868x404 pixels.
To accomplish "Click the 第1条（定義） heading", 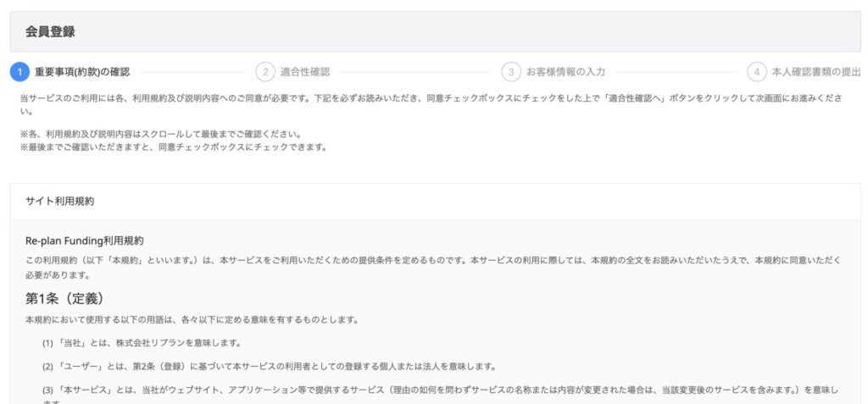I will tap(64, 298).
